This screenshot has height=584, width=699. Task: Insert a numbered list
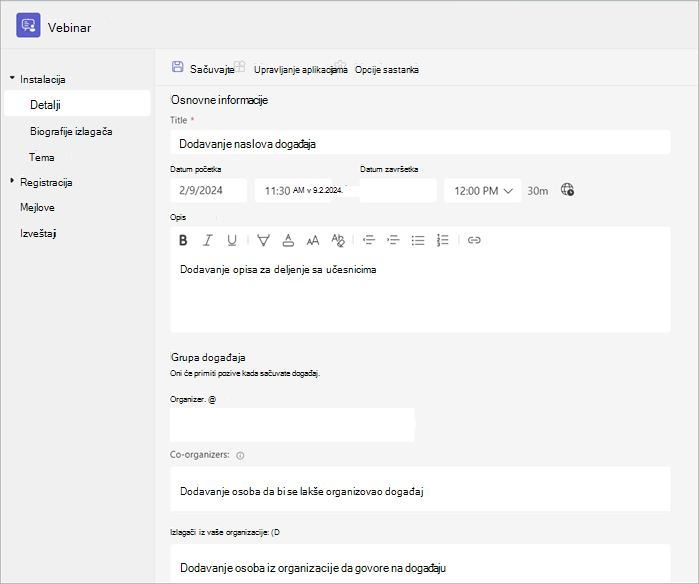pos(442,240)
